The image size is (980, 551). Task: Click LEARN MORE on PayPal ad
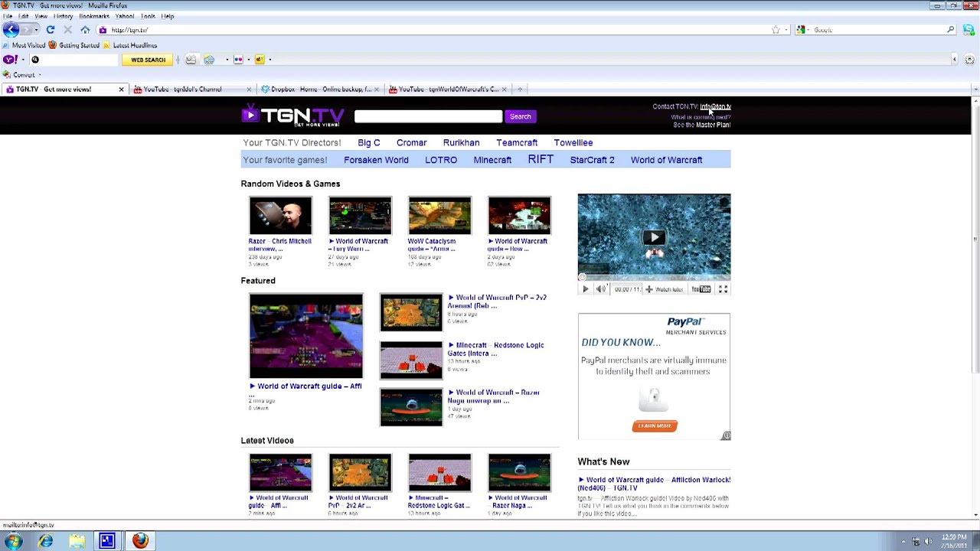[x=655, y=426]
